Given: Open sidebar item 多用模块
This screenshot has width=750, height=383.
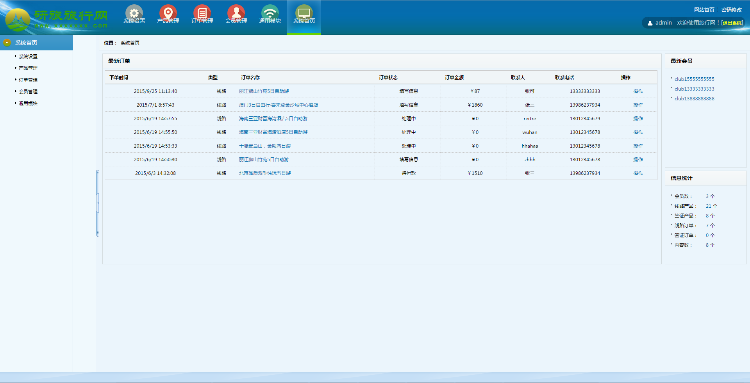Looking at the screenshot, I should (28, 103).
